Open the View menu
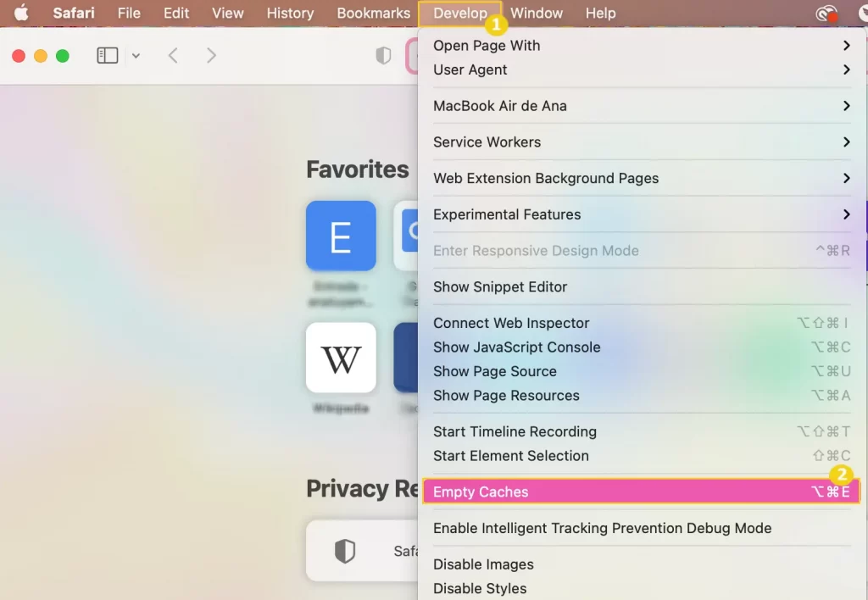This screenshot has width=868, height=600. pyautogui.click(x=227, y=13)
